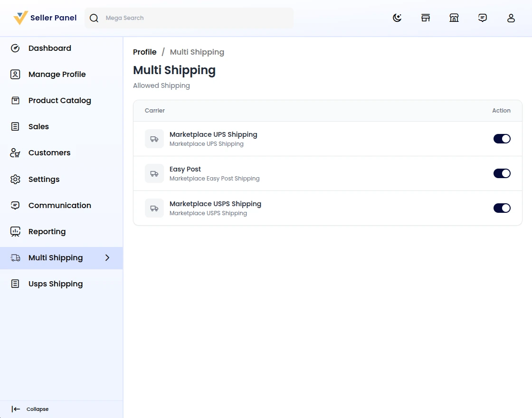This screenshot has height=418, width=532.
Task: Go to Manage Profile menu item
Action: (x=57, y=74)
